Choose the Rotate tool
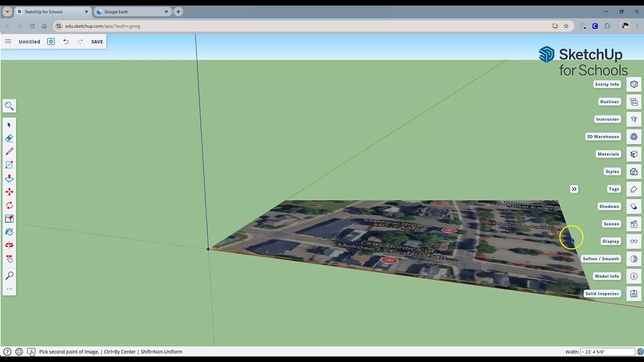The width and height of the screenshot is (644, 362). pos(9,205)
